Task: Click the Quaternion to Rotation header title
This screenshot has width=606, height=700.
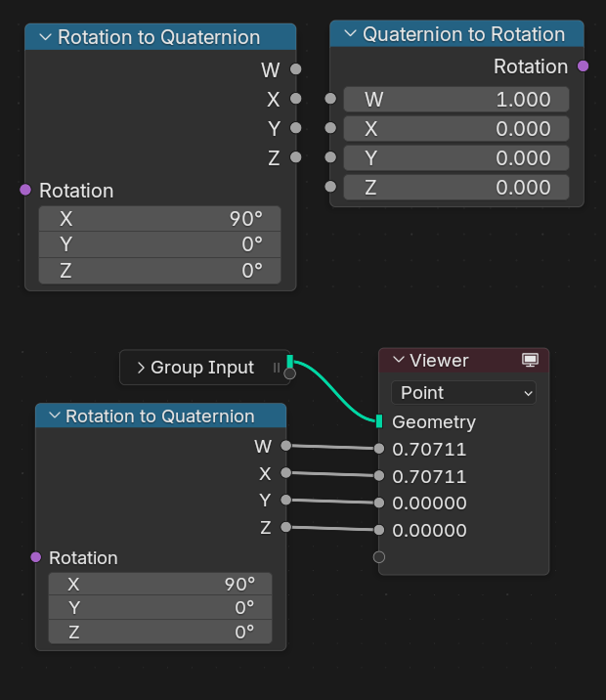Action: 463,34
